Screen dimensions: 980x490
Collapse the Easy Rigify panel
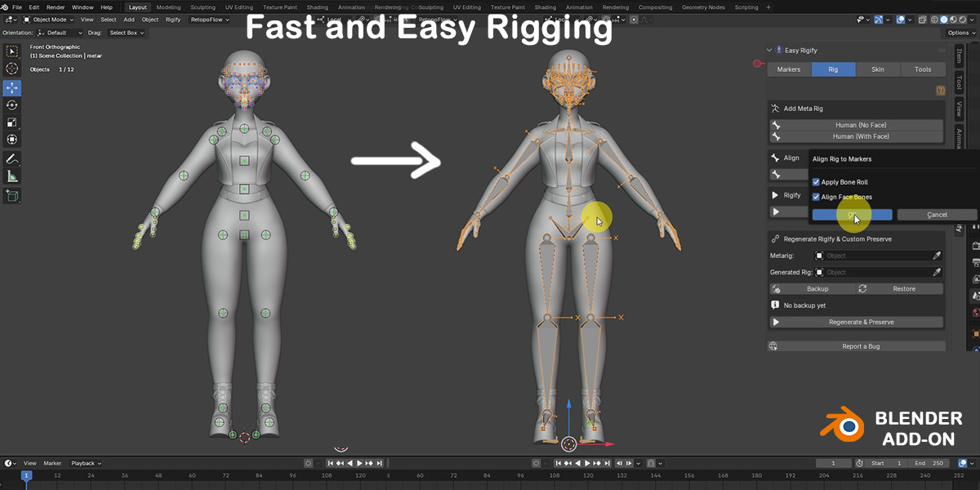[769, 51]
